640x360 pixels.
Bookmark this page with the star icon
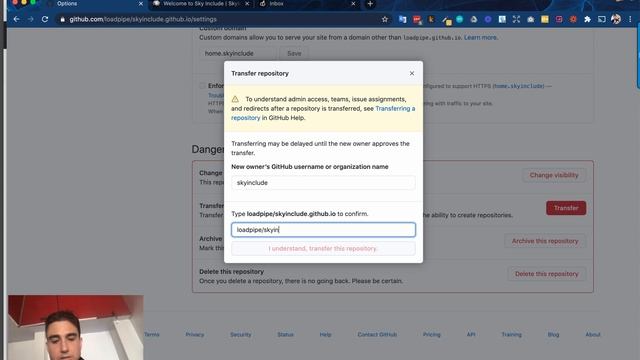384,19
